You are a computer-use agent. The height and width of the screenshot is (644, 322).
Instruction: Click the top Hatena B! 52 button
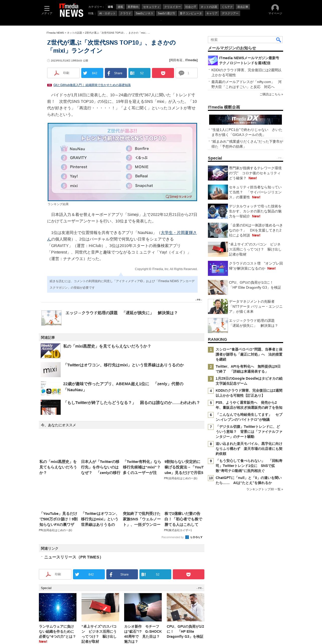139,73
